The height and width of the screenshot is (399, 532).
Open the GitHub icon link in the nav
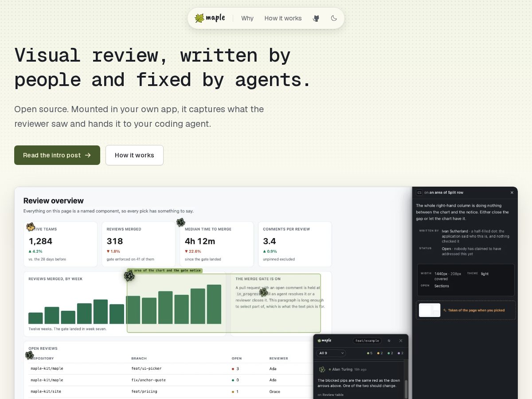(316, 18)
